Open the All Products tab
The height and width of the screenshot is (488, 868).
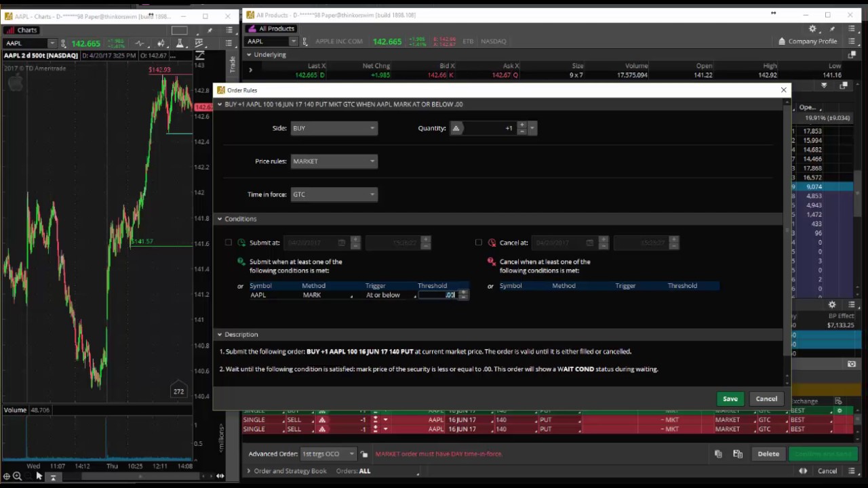(271, 28)
